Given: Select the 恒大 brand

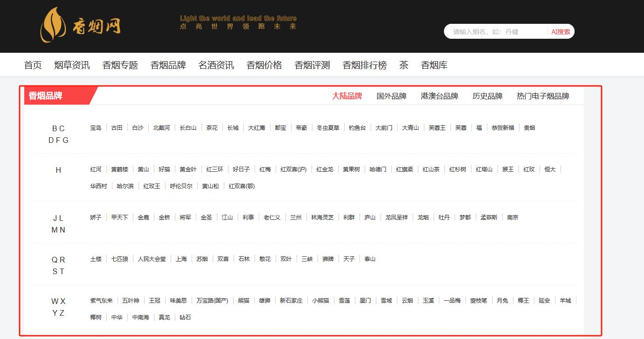Looking at the screenshot, I should tap(550, 169).
